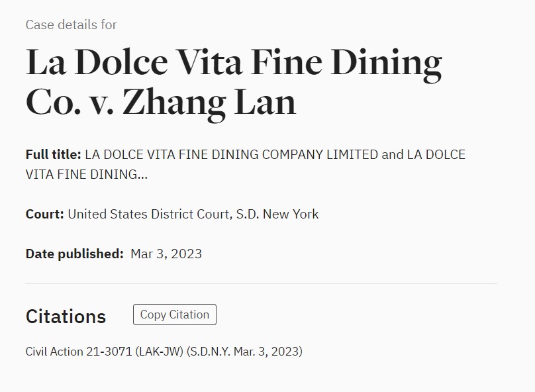This screenshot has width=535, height=392.
Task: Expand the truncated full title ellipsis
Action: pyautogui.click(x=142, y=175)
